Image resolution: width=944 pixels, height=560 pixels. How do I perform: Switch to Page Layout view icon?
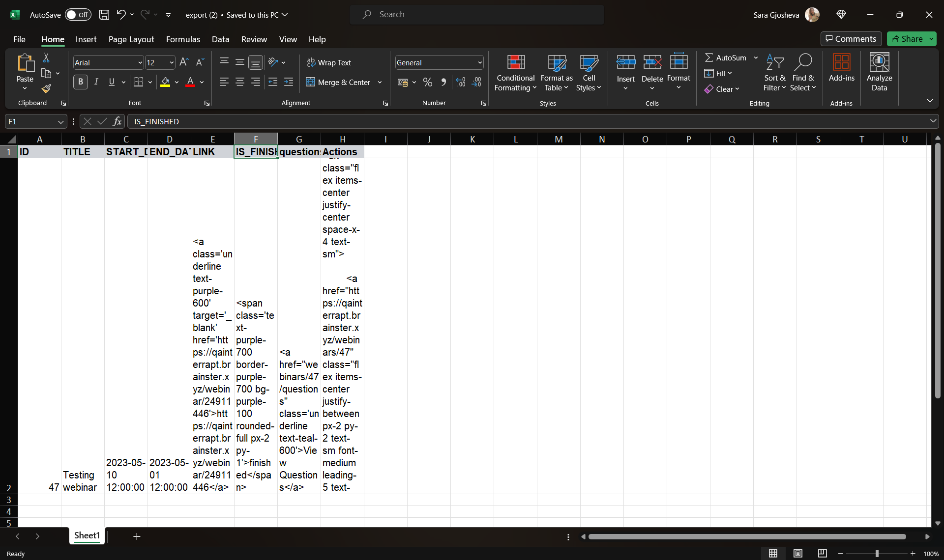coord(797,554)
